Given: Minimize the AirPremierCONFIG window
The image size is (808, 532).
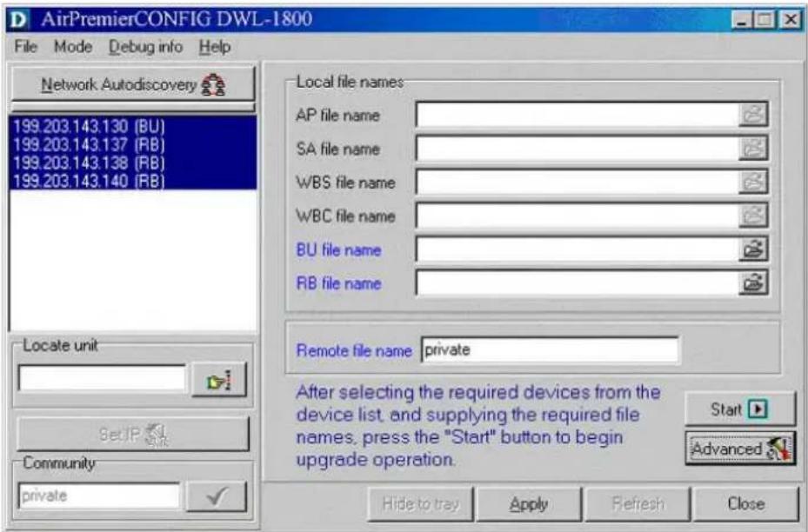Looking at the screenshot, I should [x=742, y=20].
